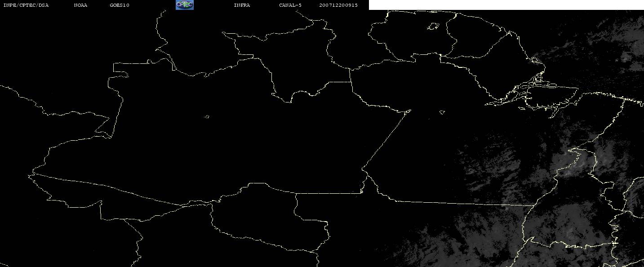The image size is (644, 267).
Task: Click the GOES10 satellite label
Action: pyautogui.click(x=120, y=5)
